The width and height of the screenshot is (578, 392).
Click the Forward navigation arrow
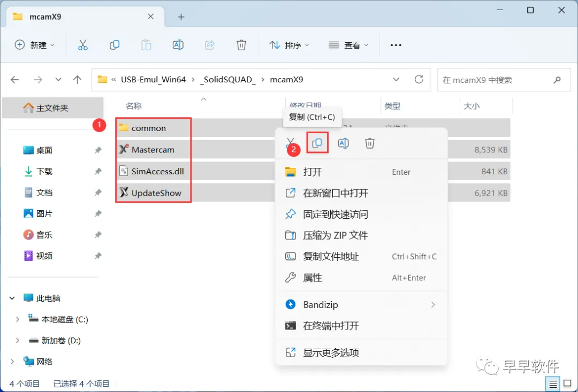(37, 80)
